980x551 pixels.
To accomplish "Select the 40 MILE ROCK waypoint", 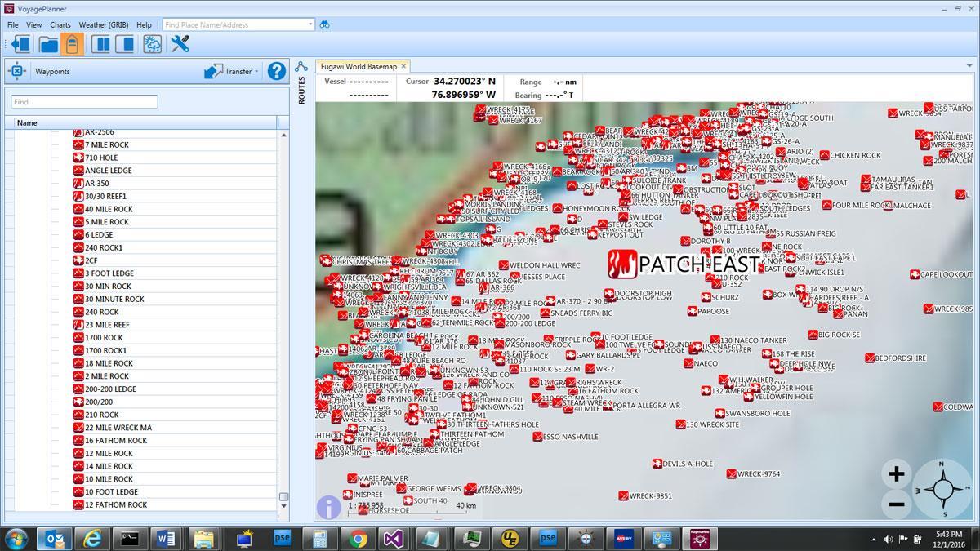I will click(x=109, y=209).
